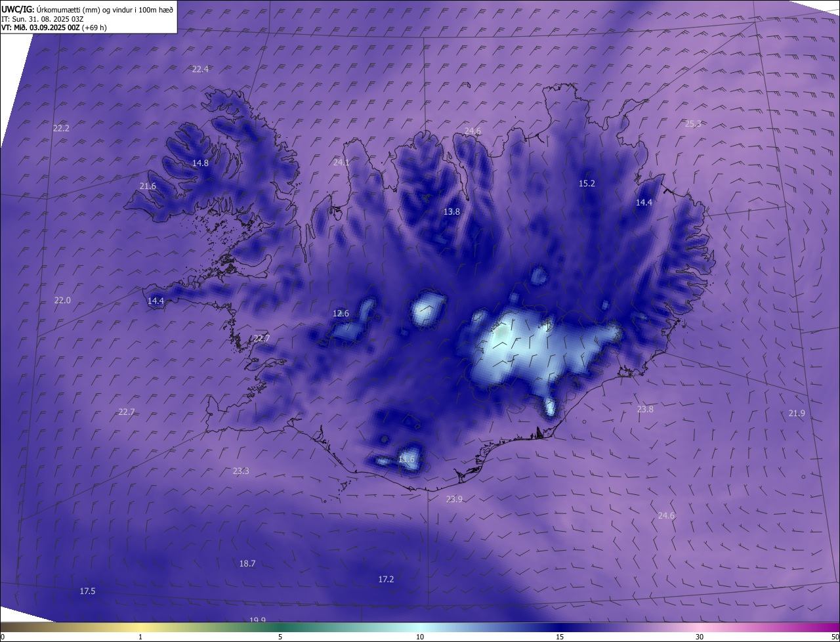
Task: Click the 15.2 value label
Action: (x=587, y=184)
